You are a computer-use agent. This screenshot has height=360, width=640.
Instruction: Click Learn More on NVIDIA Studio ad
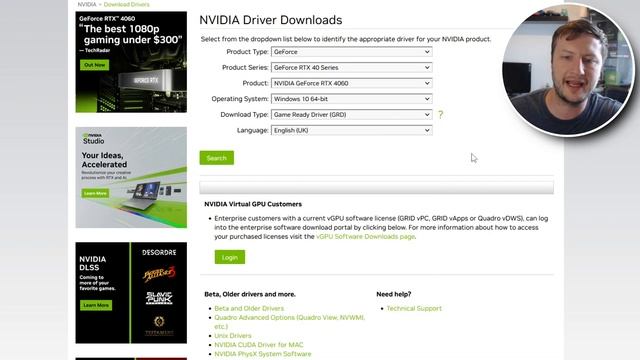[x=95, y=193]
